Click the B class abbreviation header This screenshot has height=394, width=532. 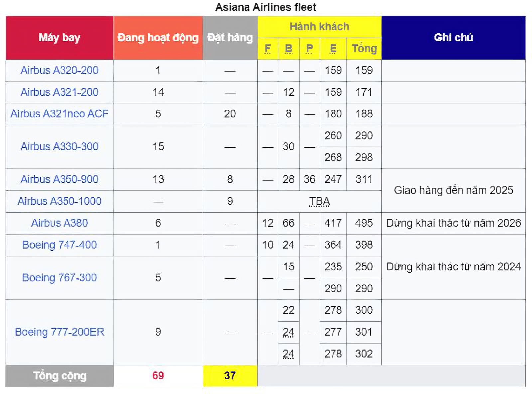tap(289, 49)
